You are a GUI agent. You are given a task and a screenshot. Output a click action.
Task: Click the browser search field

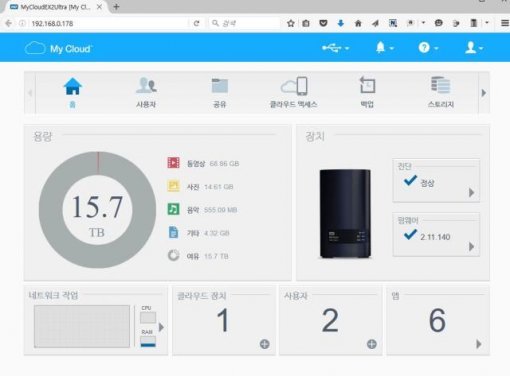coord(245,23)
